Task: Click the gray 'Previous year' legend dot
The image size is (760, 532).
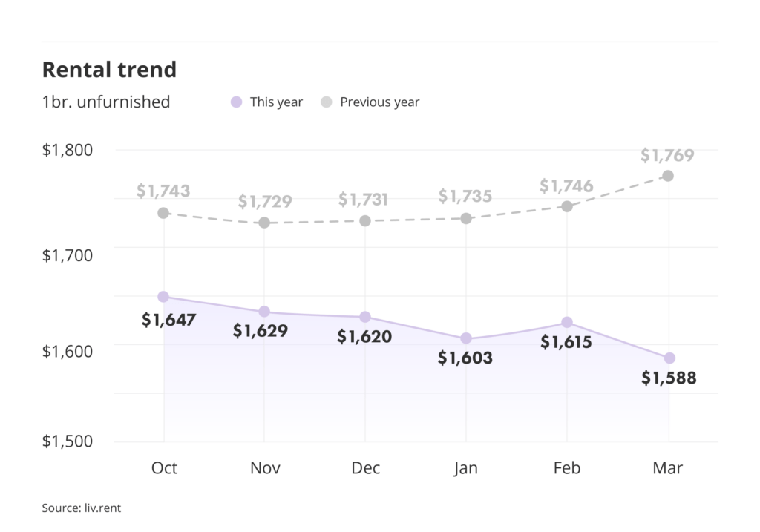Action: tap(327, 102)
